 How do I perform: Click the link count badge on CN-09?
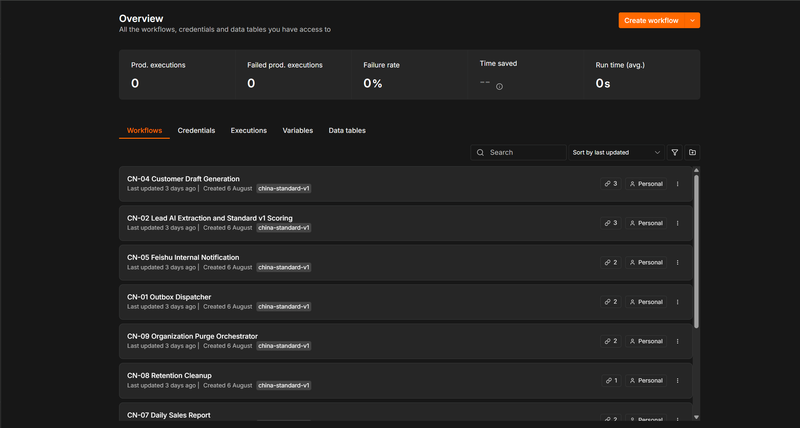[x=611, y=341]
